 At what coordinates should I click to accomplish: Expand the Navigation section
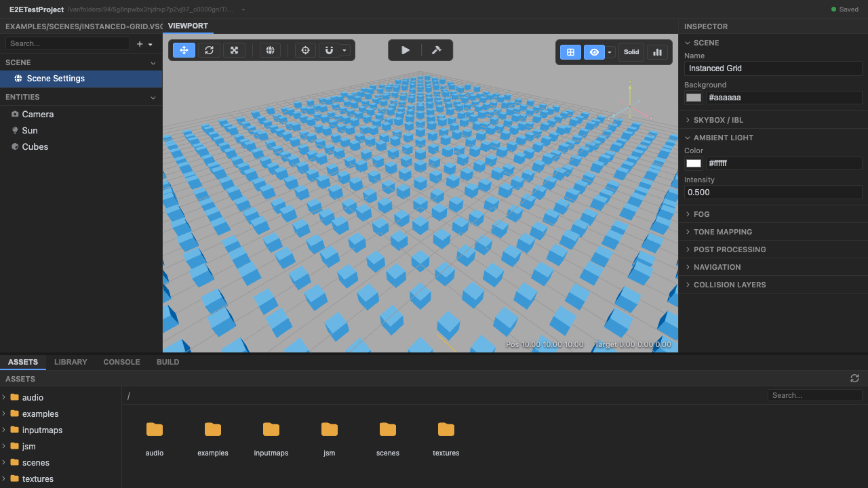pos(773,267)
